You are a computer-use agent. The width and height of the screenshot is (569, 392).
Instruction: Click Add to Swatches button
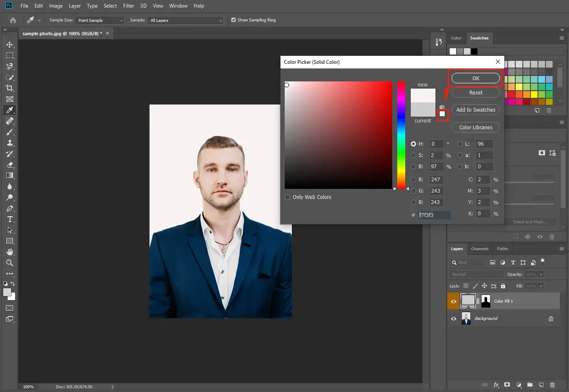tap(476, 110)
